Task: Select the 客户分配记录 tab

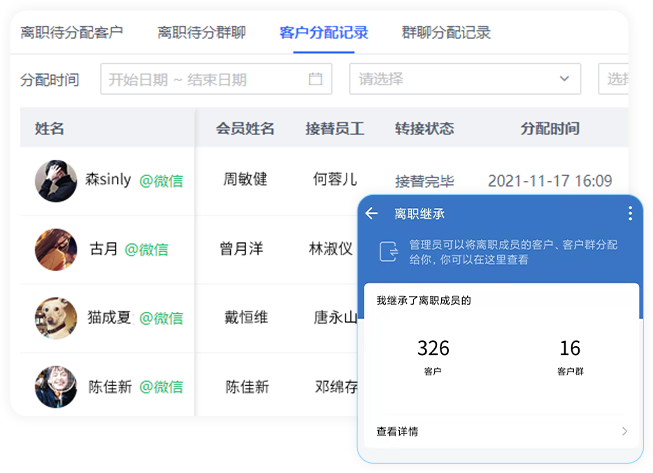Action: (x=324, y=32)
